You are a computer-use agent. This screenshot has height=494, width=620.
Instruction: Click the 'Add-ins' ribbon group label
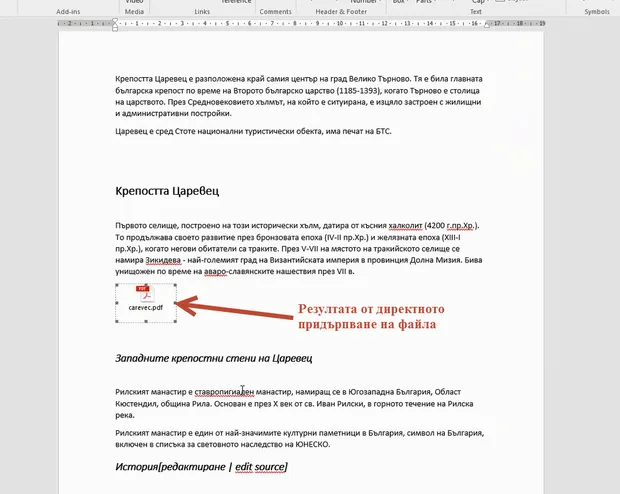pyautogui.click(x=68, y=11)
